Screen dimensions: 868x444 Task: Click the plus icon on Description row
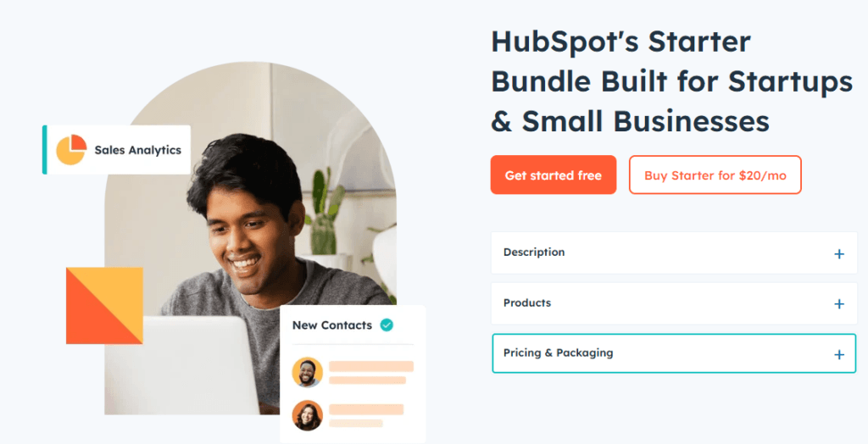click(839, 253)
